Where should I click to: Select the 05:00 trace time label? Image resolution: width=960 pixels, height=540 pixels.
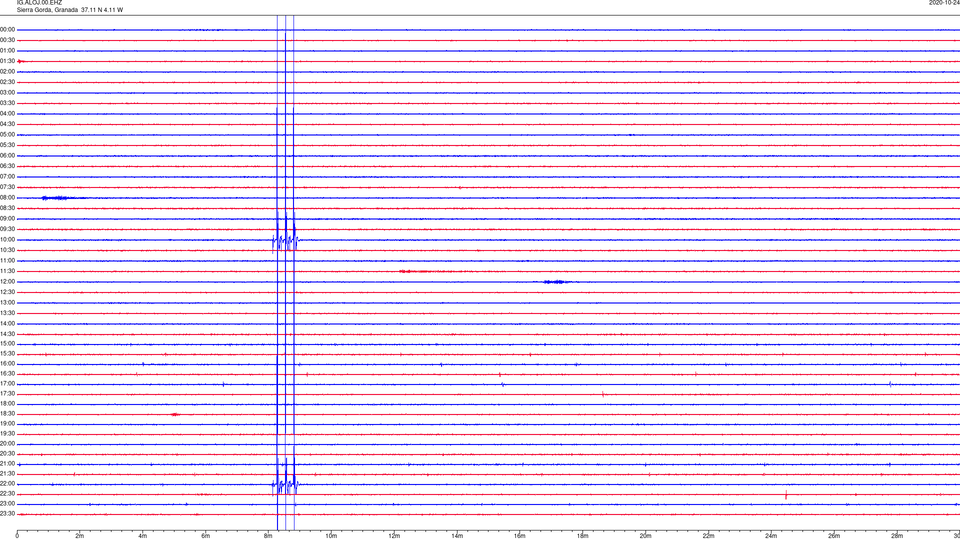(x=8, y=135)
